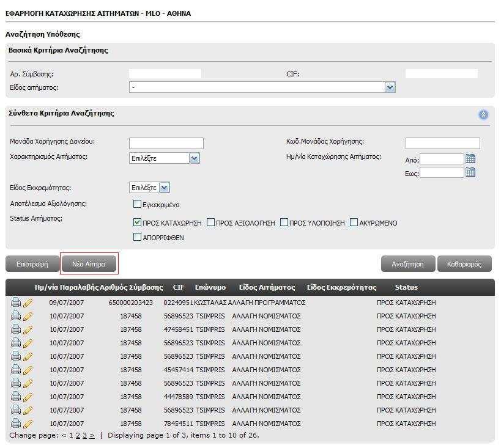The width and height of the screenshot is (501, 448).
Task: Click the Status column header
Action: [406, 287]
